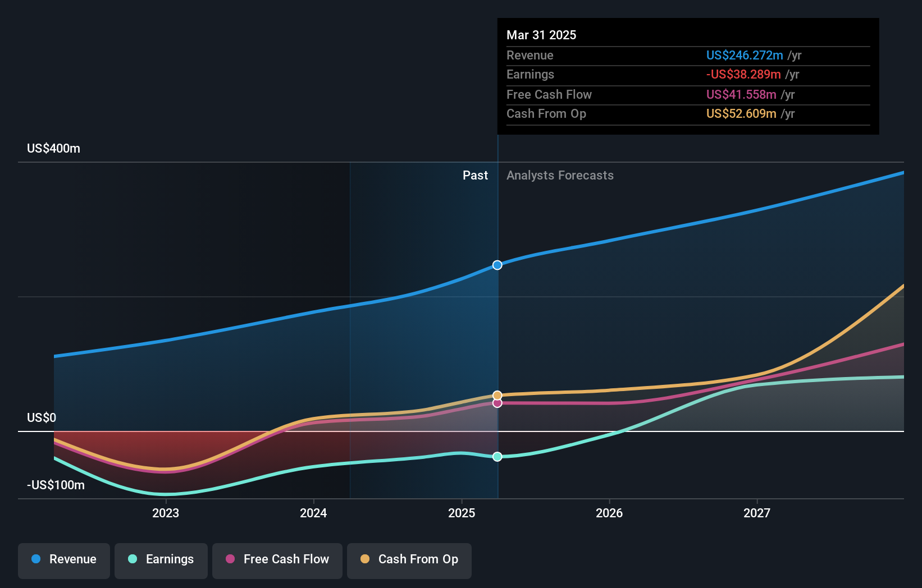Click the -US$38.289m earnings value in tooltip

(743, 75)
